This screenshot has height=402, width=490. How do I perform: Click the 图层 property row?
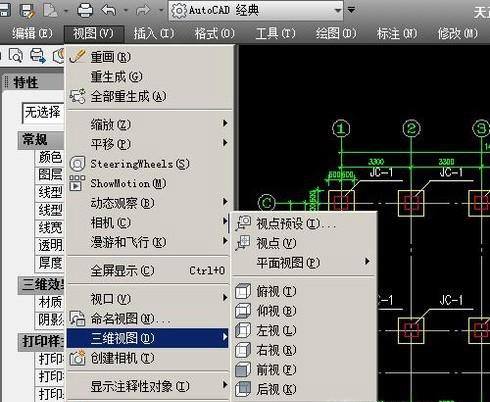[50, 175]
